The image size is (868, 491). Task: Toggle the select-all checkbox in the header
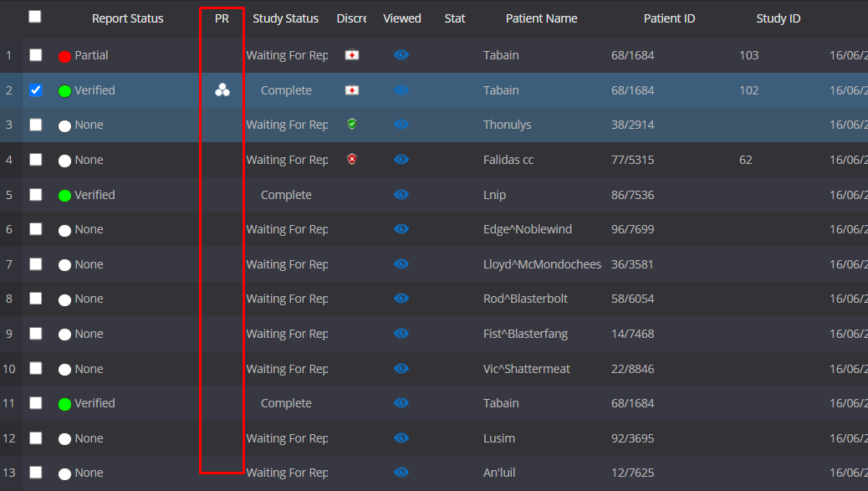35,17
